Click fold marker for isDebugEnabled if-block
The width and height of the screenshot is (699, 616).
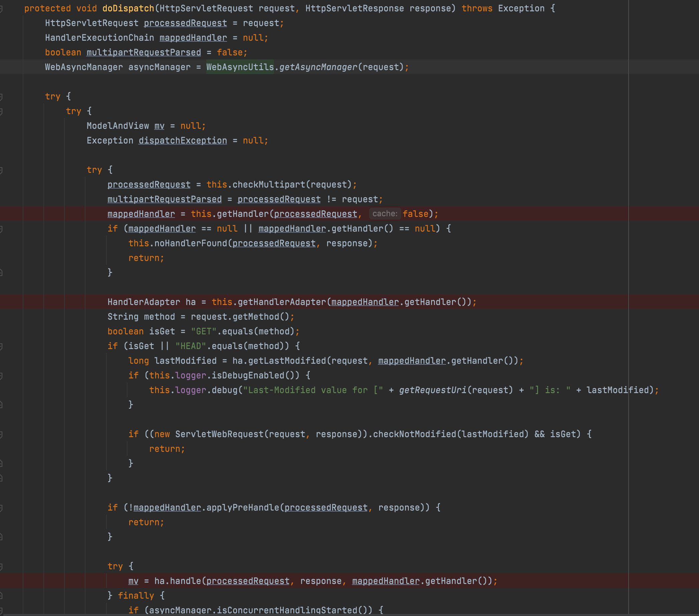click(1, 376)
